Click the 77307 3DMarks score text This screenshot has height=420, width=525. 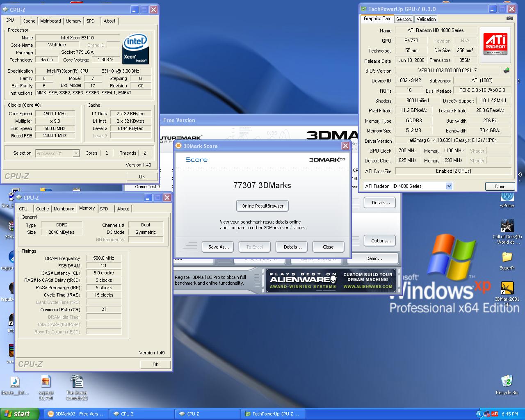tap(262, 185)
